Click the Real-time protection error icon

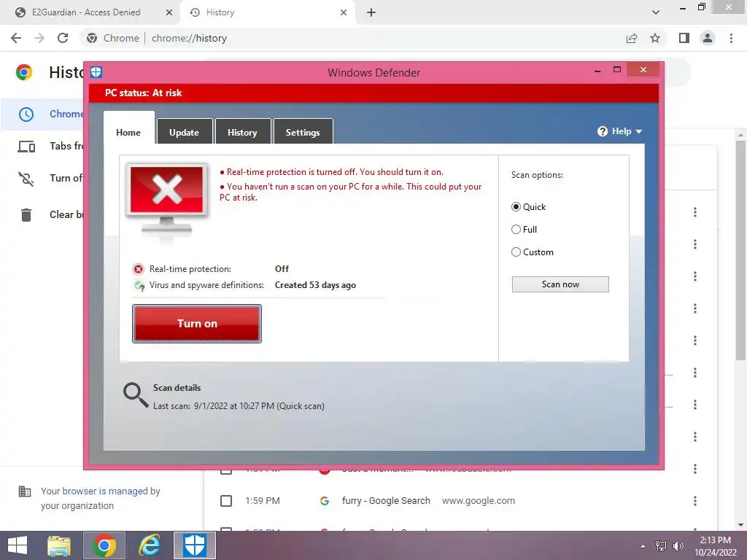point(138,269)
